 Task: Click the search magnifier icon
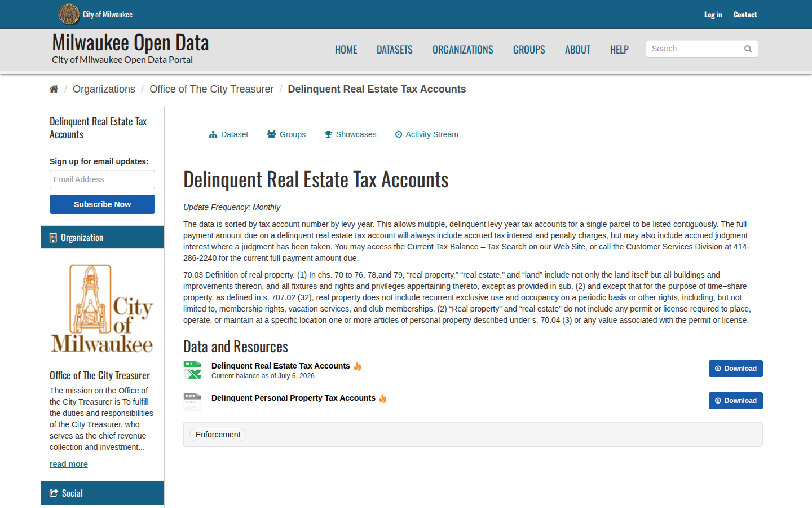748,49
